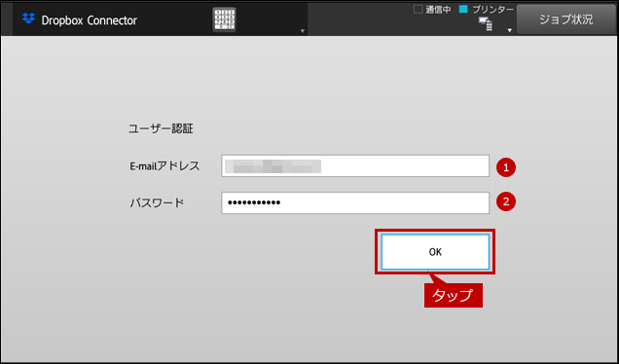Screen dimensions: 619x364
Task: Click the 通信中 communication indicator
Action: point(432,10)
